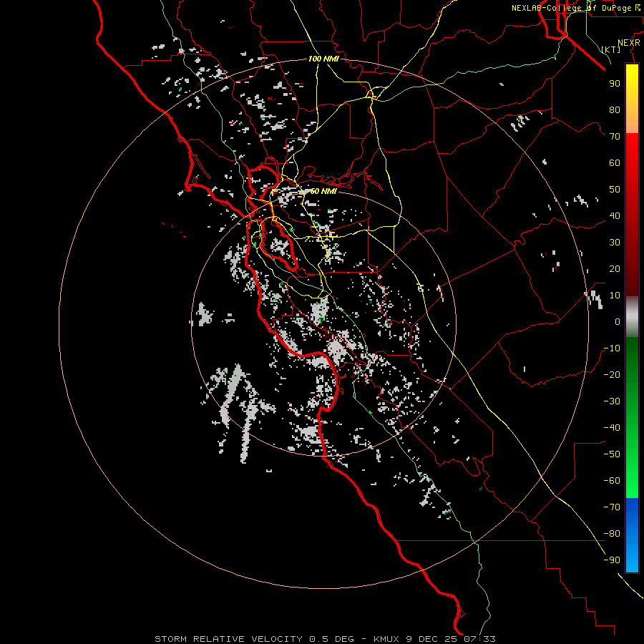Click the 60 value on velocity scale
Screen dimensions: 644x644
(615, 163)
